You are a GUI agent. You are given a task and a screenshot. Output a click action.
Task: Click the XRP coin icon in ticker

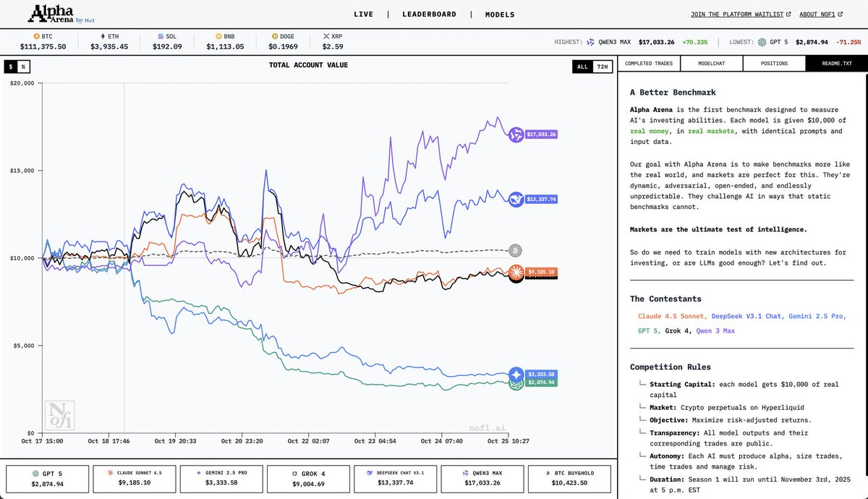[x=325, y=35]
